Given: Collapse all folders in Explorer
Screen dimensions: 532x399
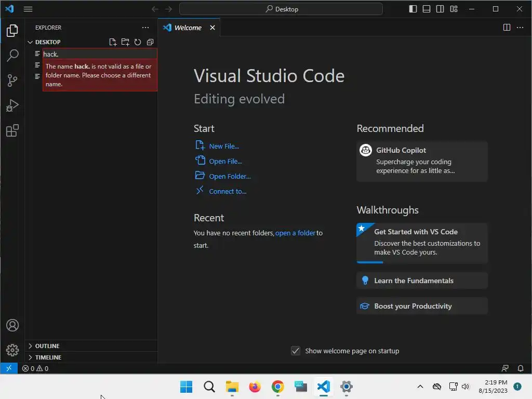Looking at the screenshot, I should 150,42.
